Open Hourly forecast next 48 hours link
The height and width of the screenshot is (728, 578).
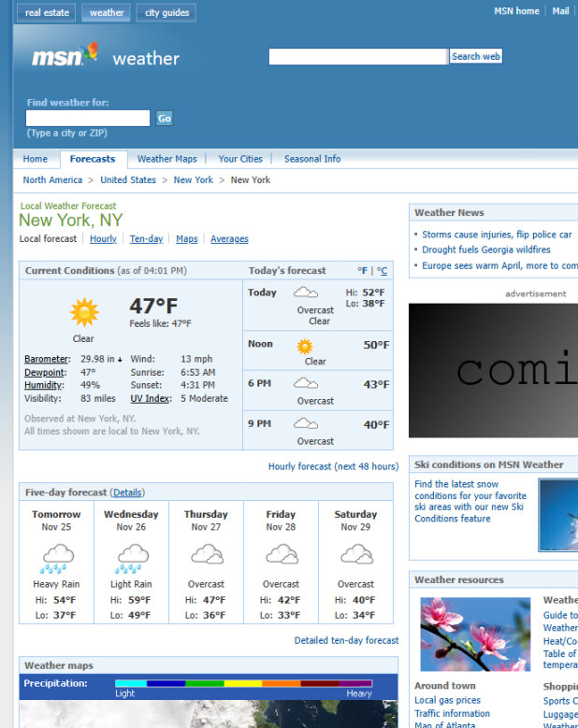333,466
